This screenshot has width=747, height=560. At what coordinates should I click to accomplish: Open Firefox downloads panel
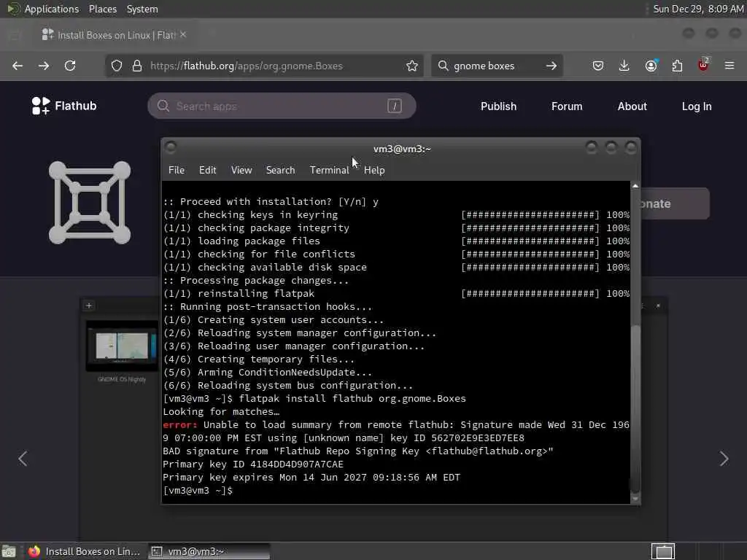pyautogui.click(x=624, y=66)
